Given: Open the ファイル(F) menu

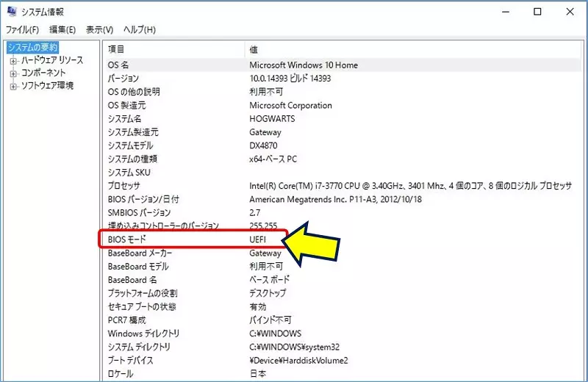Looking at the screenshot, I should (22, 29).
